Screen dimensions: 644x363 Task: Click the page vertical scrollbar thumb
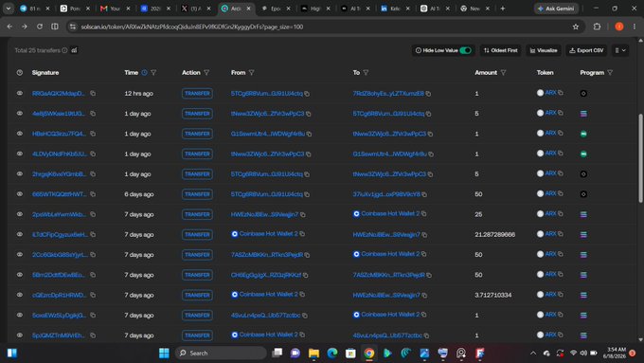tap(640, 158)
